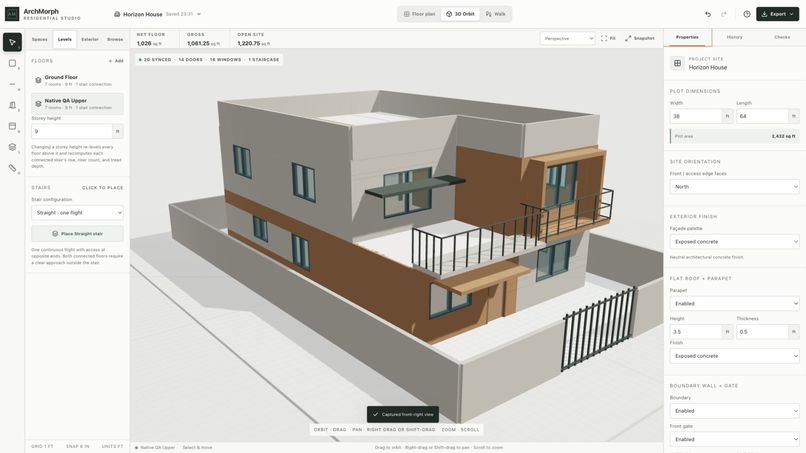Image resolution: width=806 pixels, height=453 pixels.
Task: Open the Levels tab
Action: pyautogui.click(x=65, y=40)
